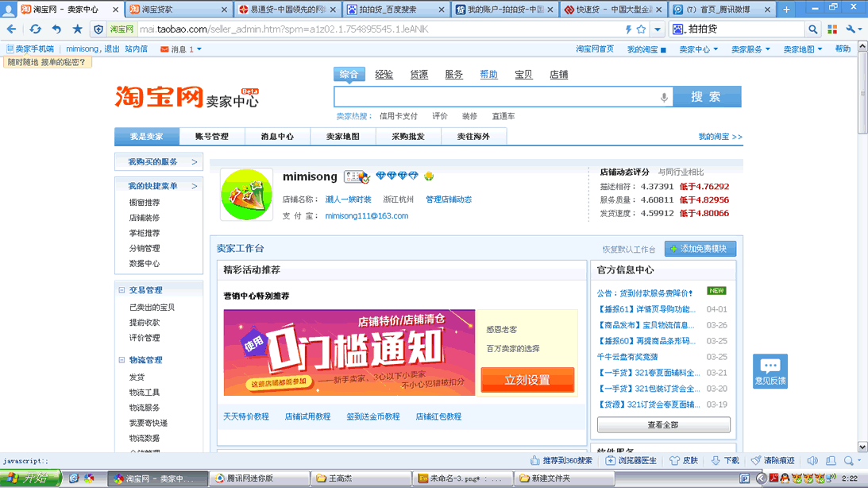Click the 清除痕迹 broom icon
This screenshot has width=868, height=488.
pos(756,460)
